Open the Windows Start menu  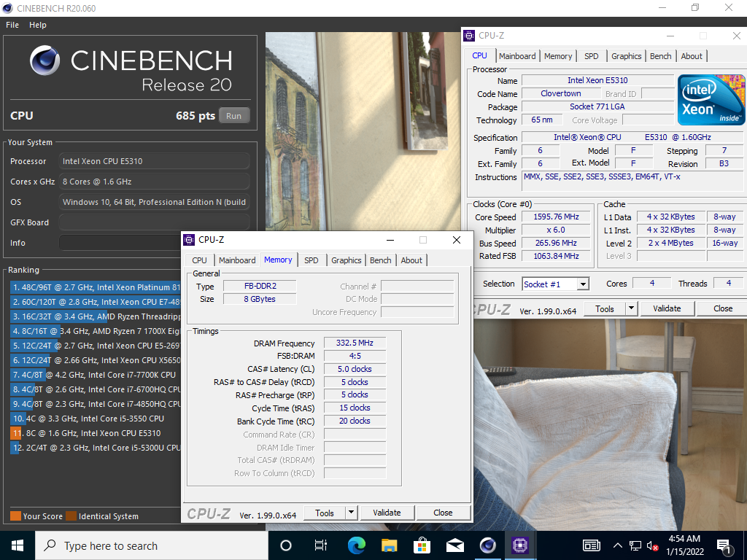tap(18, 545)
